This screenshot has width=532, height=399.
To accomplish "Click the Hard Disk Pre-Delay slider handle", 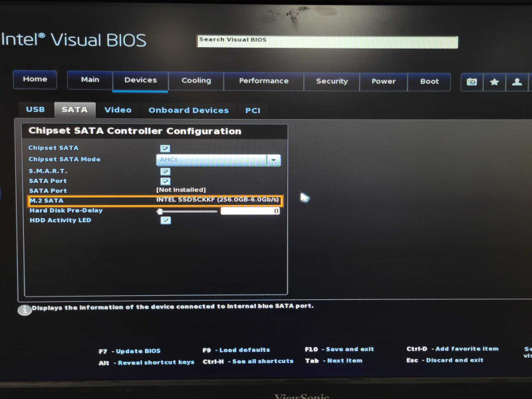I will click(160, 211).
